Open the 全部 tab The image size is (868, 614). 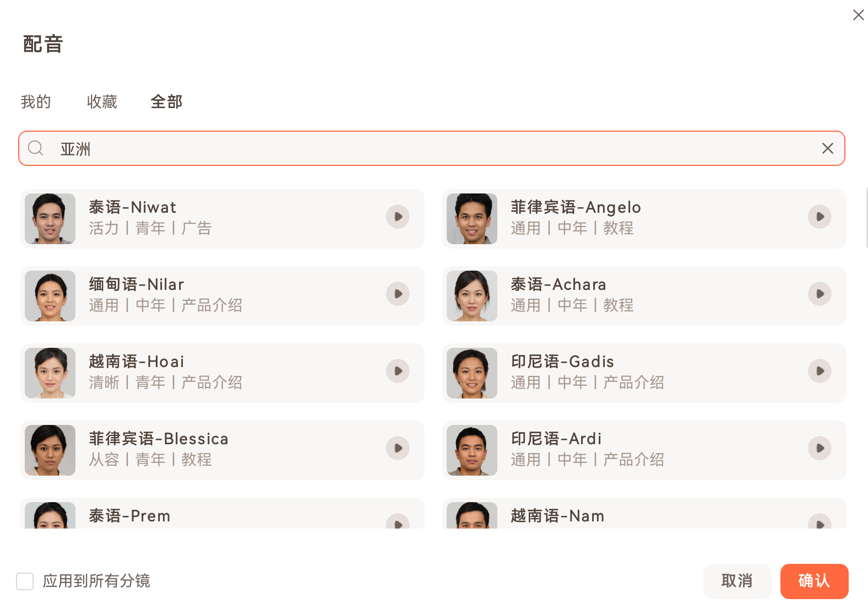pyautogui.click(x=166, y=101)
